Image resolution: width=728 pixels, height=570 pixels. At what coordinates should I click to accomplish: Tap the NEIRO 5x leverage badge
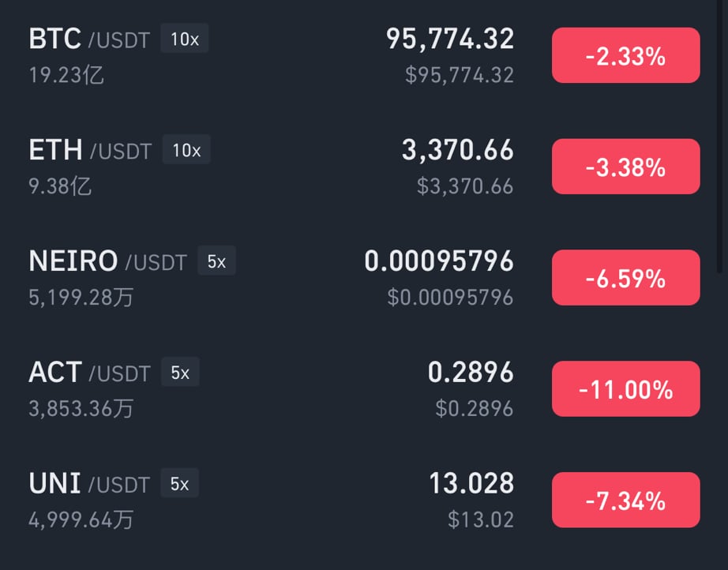tap(216, 261)
